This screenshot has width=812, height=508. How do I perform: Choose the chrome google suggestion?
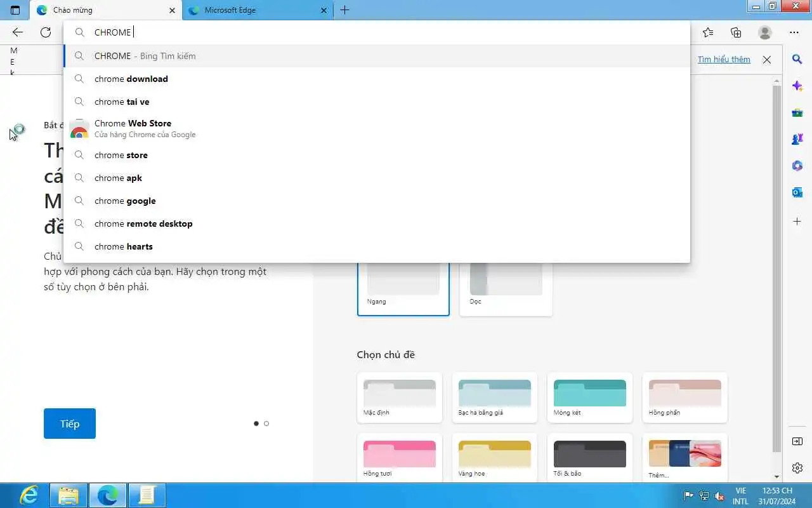(377, 201)
